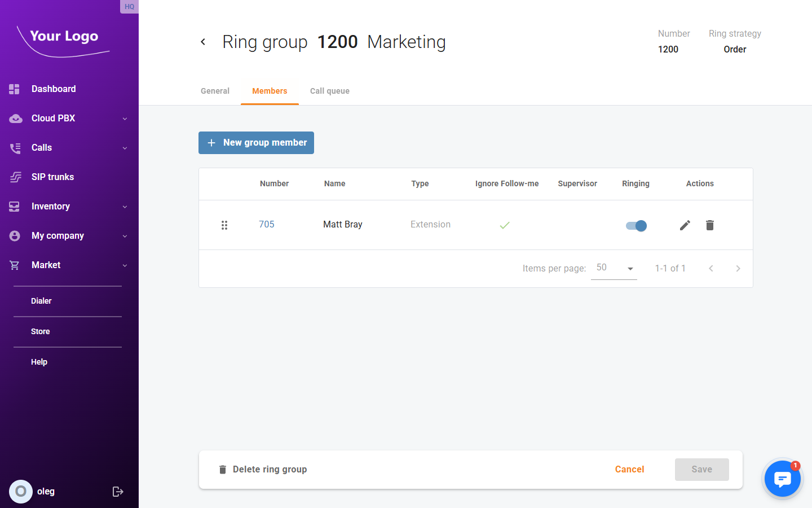Image resolution: width=812 pixels, height=508 pixels.
Task: Open the Dashboard from the sidebar
Action: [x=54, y=89]
